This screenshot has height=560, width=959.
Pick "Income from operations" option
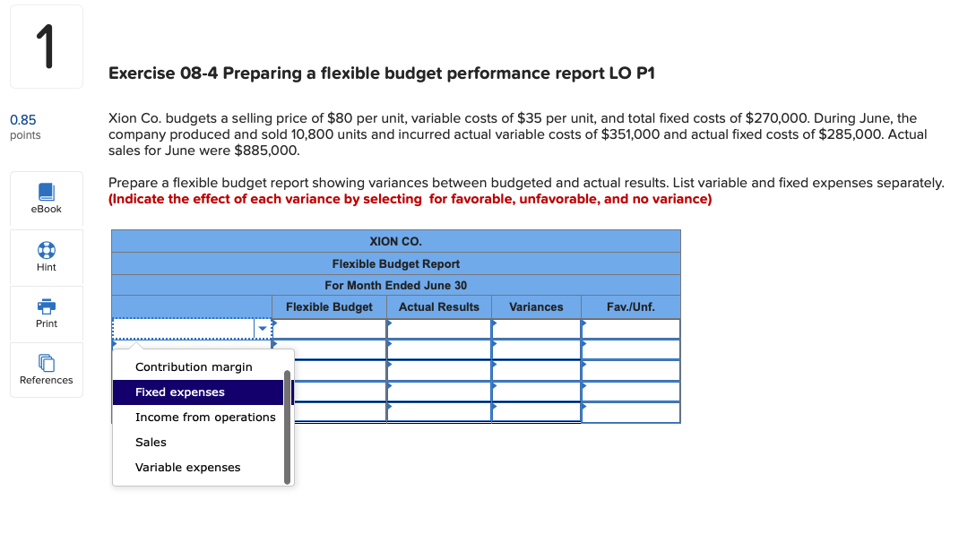[203, 417]
